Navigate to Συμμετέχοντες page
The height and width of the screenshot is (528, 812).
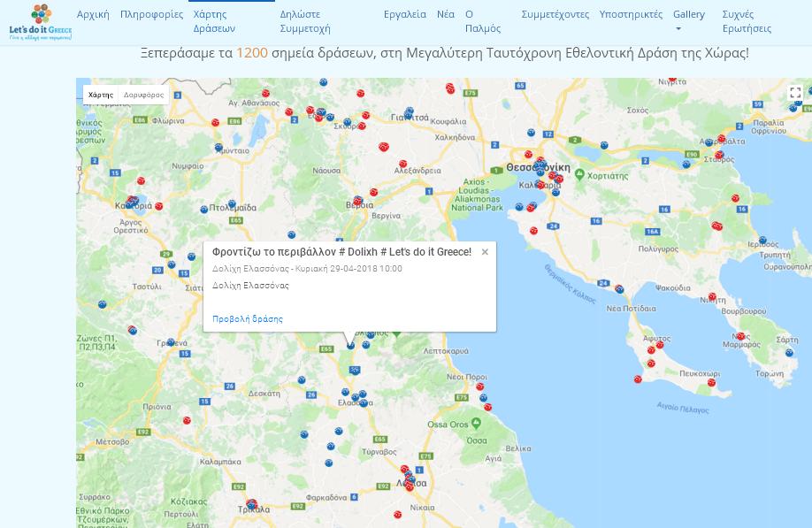[x=555, y=14]
